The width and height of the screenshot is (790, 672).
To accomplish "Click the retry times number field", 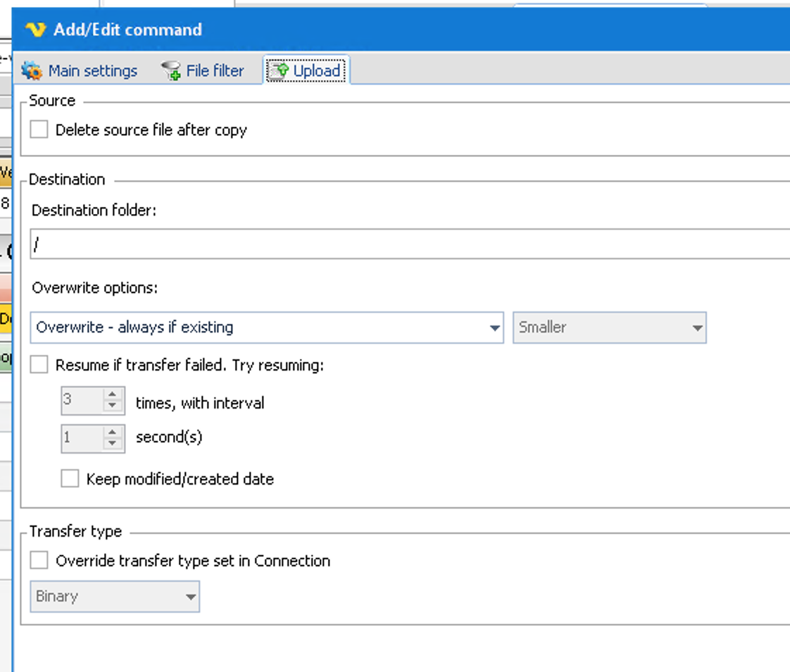I will click(x=81, y=400).
